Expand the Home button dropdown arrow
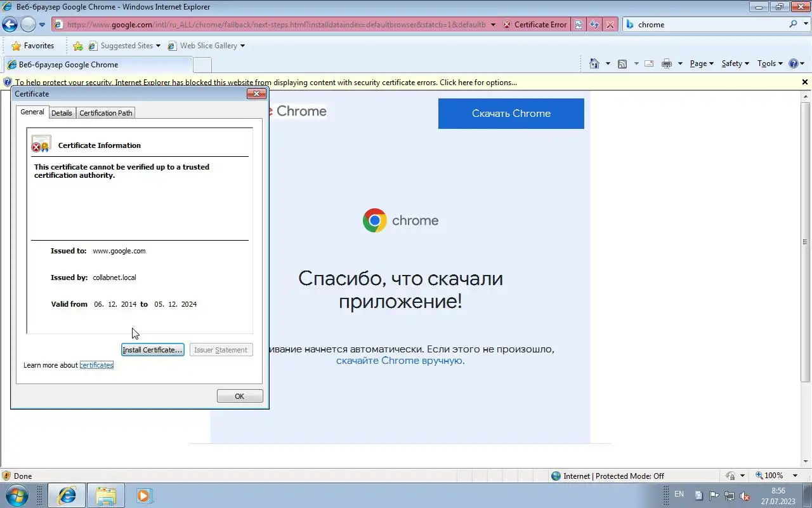812x508 pixels. coord(608,63)
